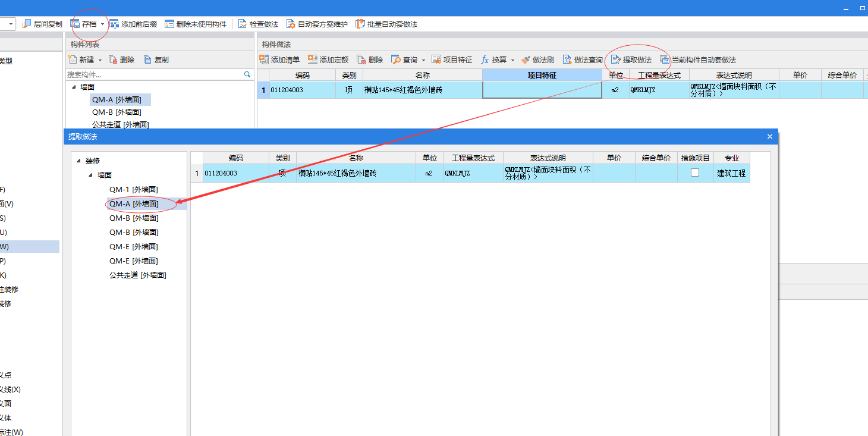Open the 存档 dropdown arrow
This screenshot has width=868, height=436.
coord(102,24)
